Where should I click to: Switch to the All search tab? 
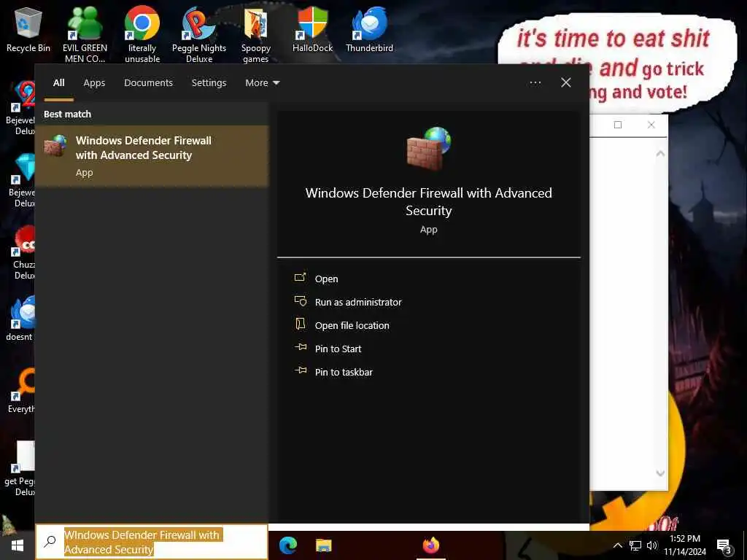pos(58,83)
